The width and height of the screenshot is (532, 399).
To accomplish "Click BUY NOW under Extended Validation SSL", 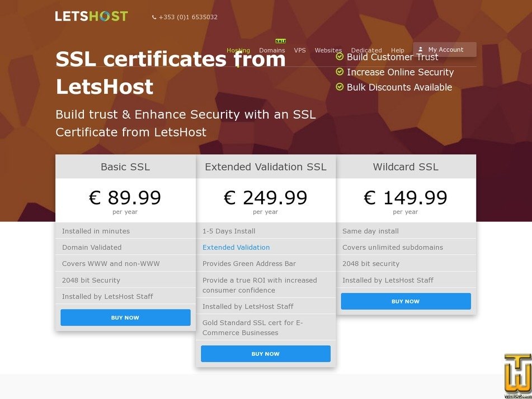I will click(x=266, y=353).
